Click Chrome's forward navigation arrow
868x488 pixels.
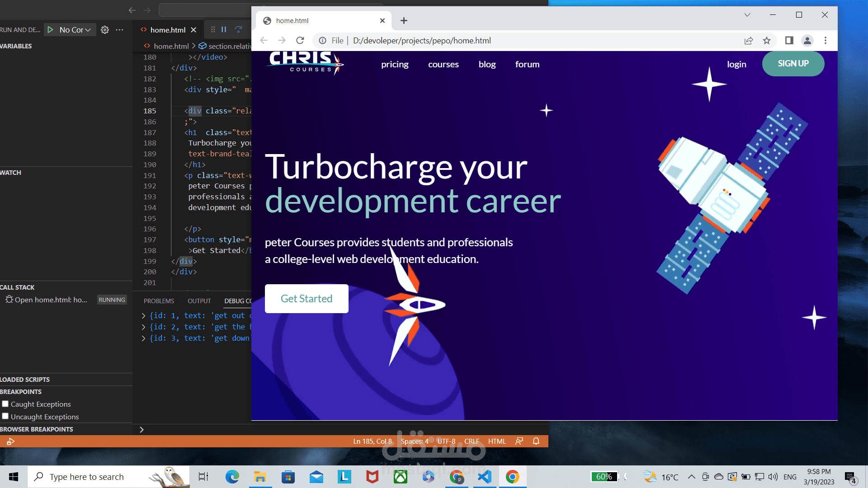[282, 41]
